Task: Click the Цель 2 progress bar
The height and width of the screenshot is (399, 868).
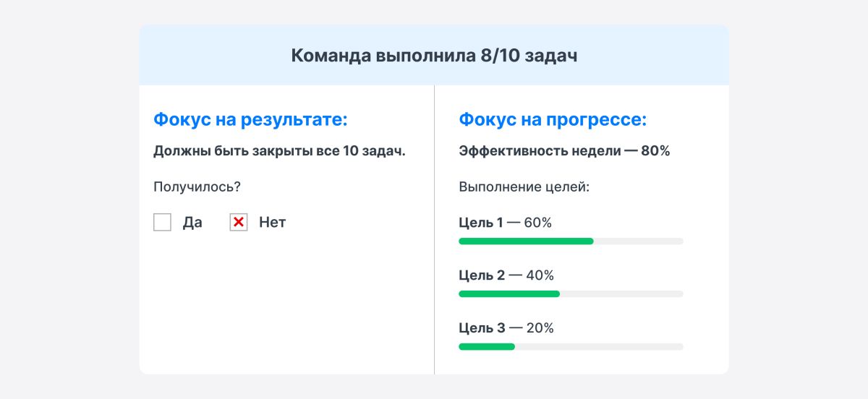Action: click(x=571, y=294)
